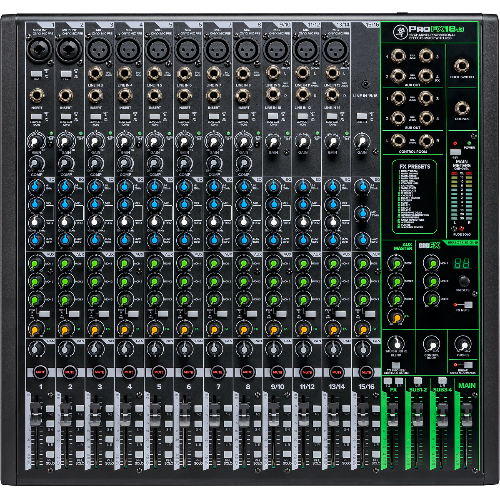Click the channel 1 fader cap
Image resolution: width=500 pixels, height=500 pixels.
pos(36,414)
